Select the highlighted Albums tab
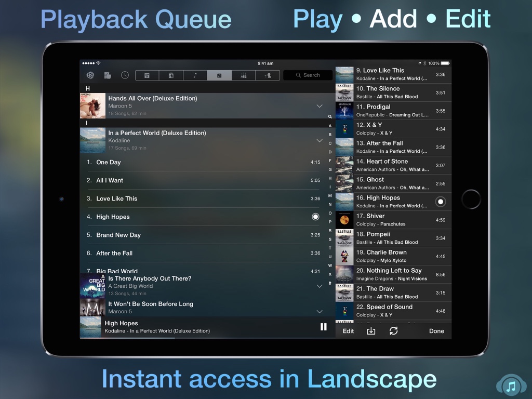This screenshot has width=532, height=399. coord(219,75)
